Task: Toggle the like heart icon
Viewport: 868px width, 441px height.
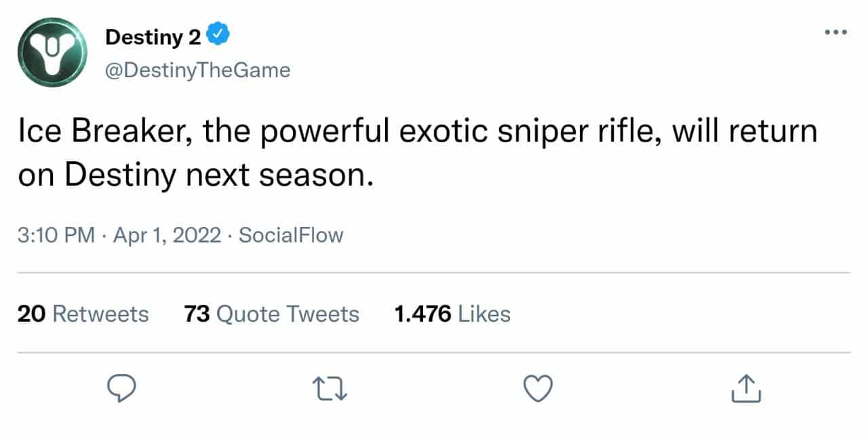Action: pyautogui.click(x=539, y=389)
